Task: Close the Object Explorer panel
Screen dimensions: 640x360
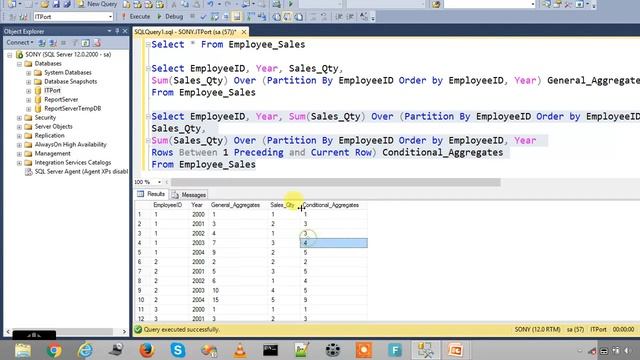Action: click(x=125, y=31)
